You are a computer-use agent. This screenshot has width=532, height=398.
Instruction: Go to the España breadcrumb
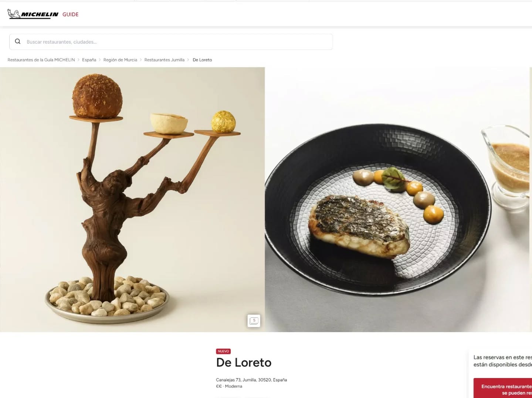(89, 60)
